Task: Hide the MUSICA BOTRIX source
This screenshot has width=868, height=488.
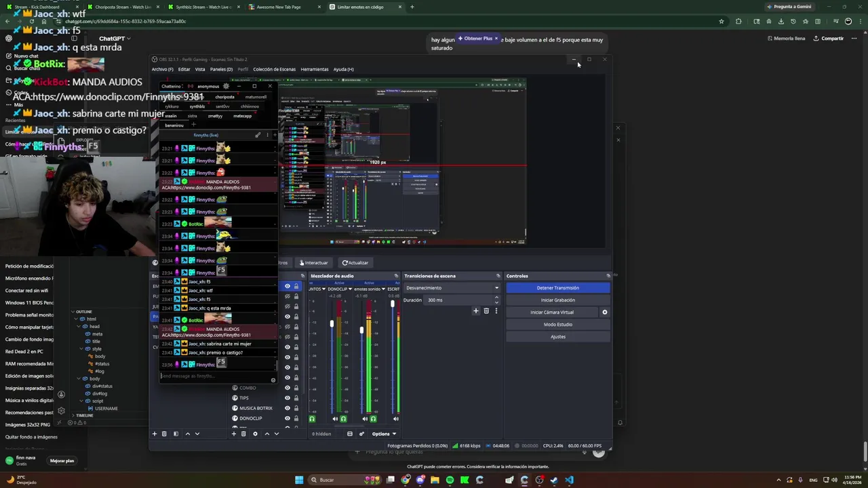Action: click(x=288, y=408)
